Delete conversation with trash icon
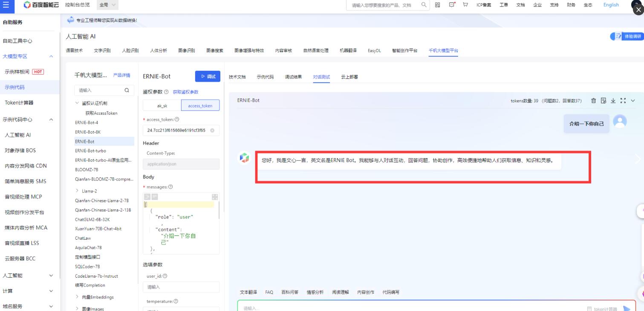This screenshot has width=644, height=311. click(x=593, y=101)
